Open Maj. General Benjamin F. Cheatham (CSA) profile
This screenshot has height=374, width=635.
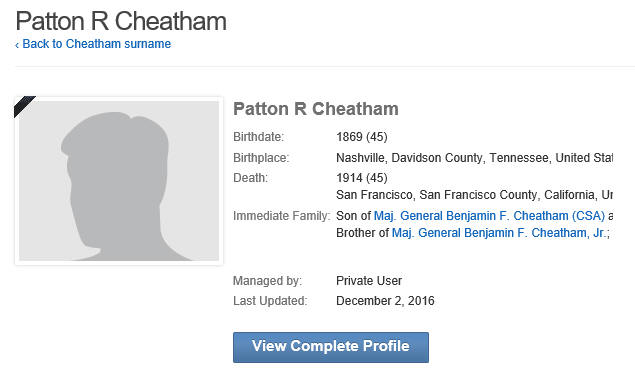tap(489, 216)
